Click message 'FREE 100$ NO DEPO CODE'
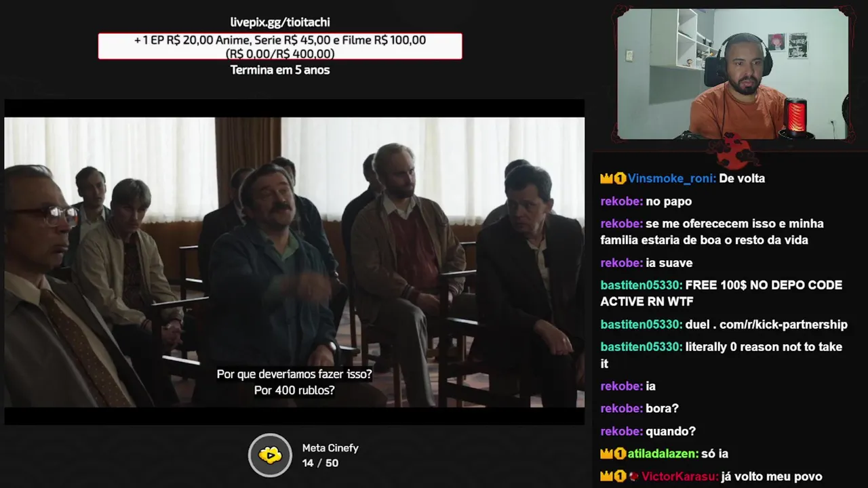This screenshot has width=868, height=488. (x=764, y=285)
